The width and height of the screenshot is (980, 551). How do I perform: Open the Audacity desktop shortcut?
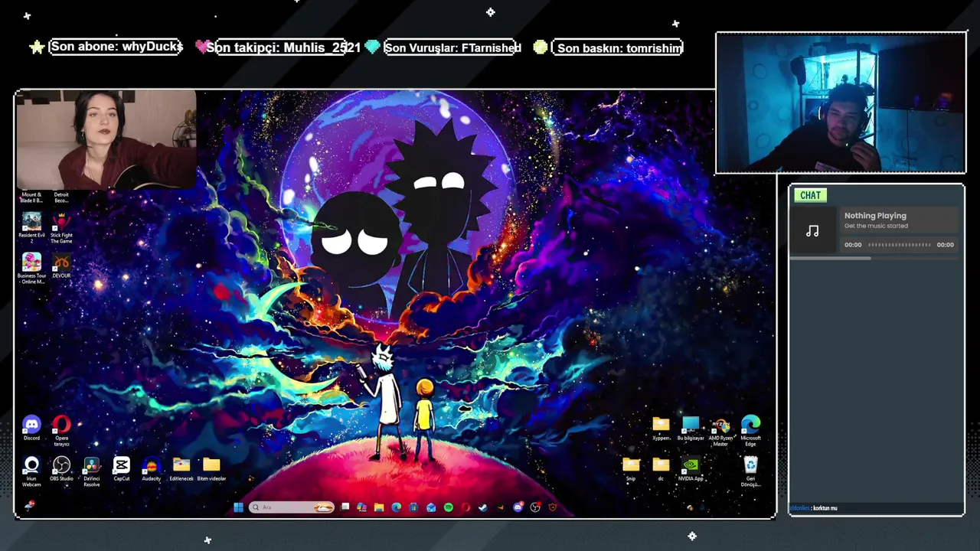[151, 468]
